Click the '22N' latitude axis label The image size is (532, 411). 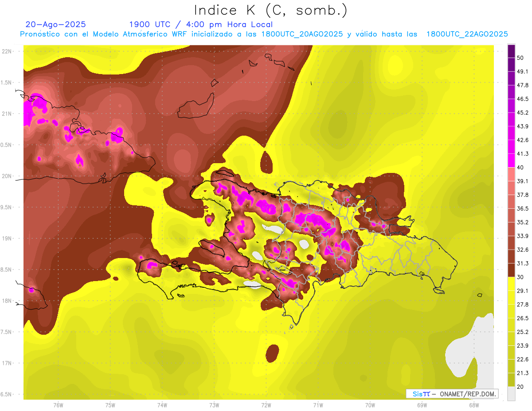[x=7, y=51]
